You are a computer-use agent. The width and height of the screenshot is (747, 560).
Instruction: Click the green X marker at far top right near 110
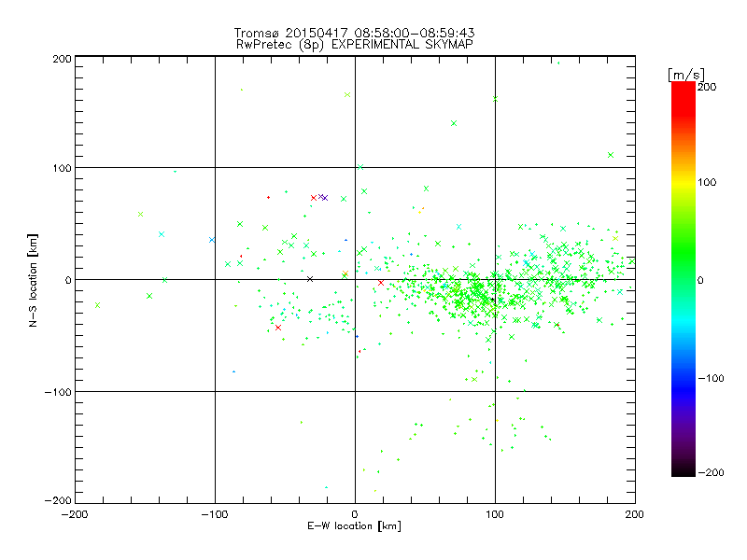point(611,155)
